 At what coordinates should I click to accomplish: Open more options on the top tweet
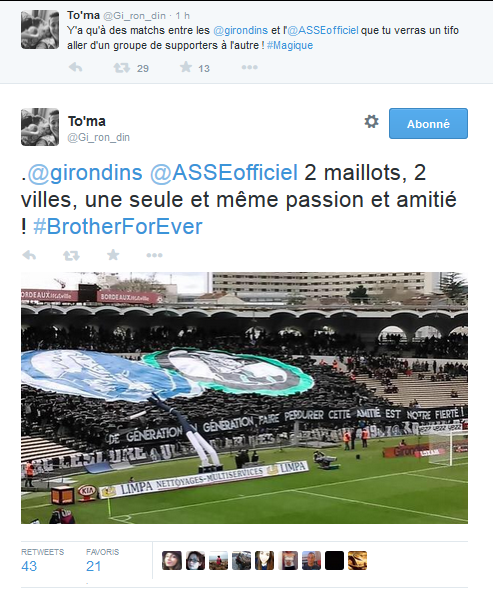coord(250,67)
